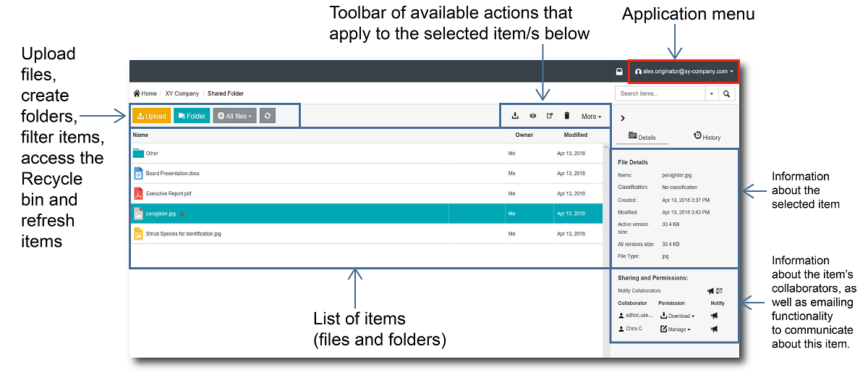868x391 pixels.
Task: Download the selected file from the toolbar
Action: (515, 116)
